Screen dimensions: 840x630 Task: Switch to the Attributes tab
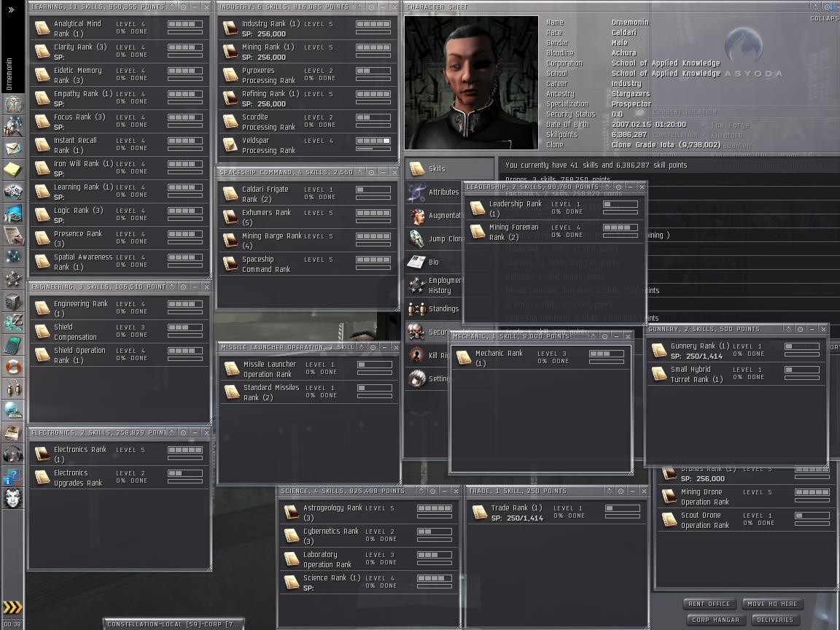(433, 192)
